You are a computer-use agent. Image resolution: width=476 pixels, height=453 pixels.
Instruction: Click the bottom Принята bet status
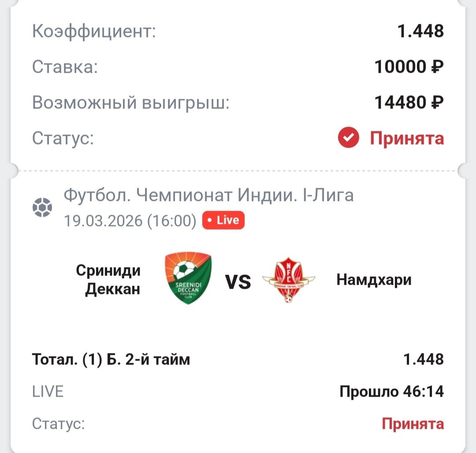pos(413,424)
